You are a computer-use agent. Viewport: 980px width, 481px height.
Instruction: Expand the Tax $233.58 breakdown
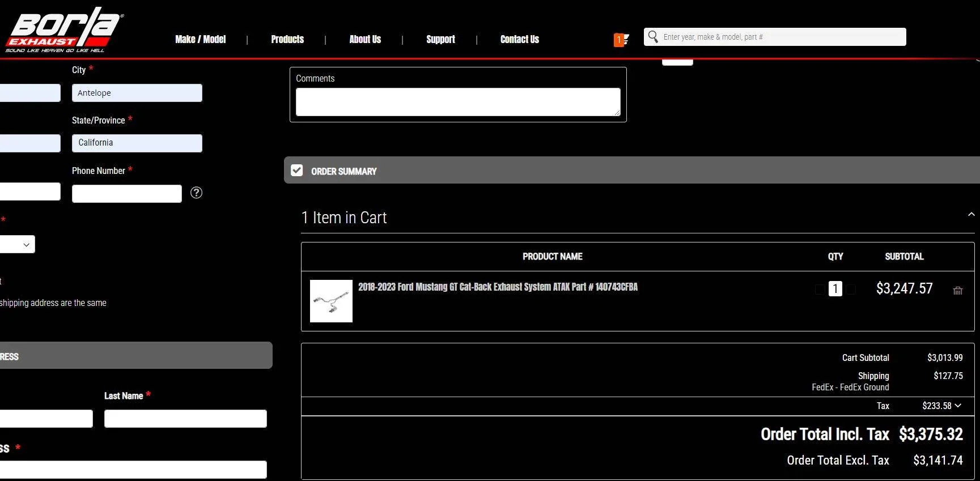pyautogui.click(x=958, y=406)
